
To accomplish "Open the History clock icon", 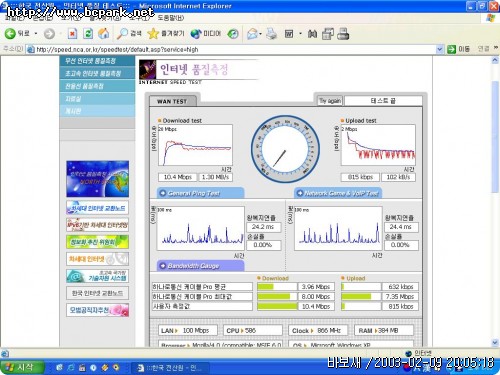I will (233, 34).
